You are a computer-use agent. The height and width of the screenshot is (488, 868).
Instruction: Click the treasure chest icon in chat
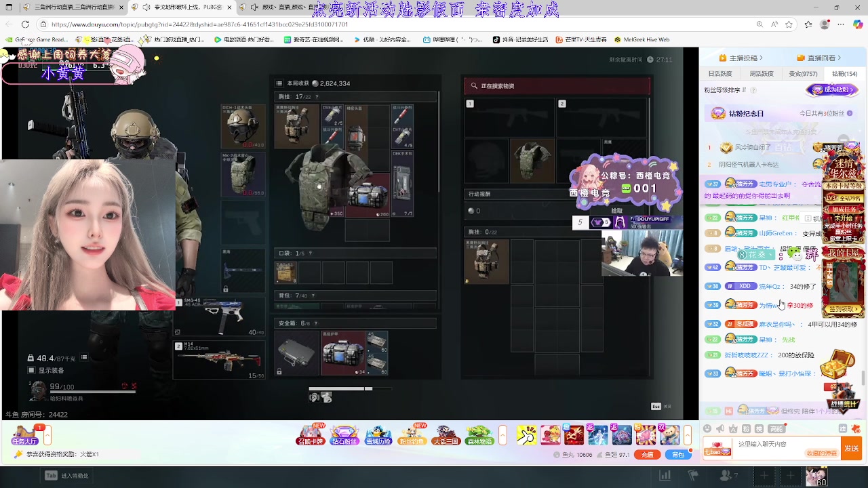838,365
